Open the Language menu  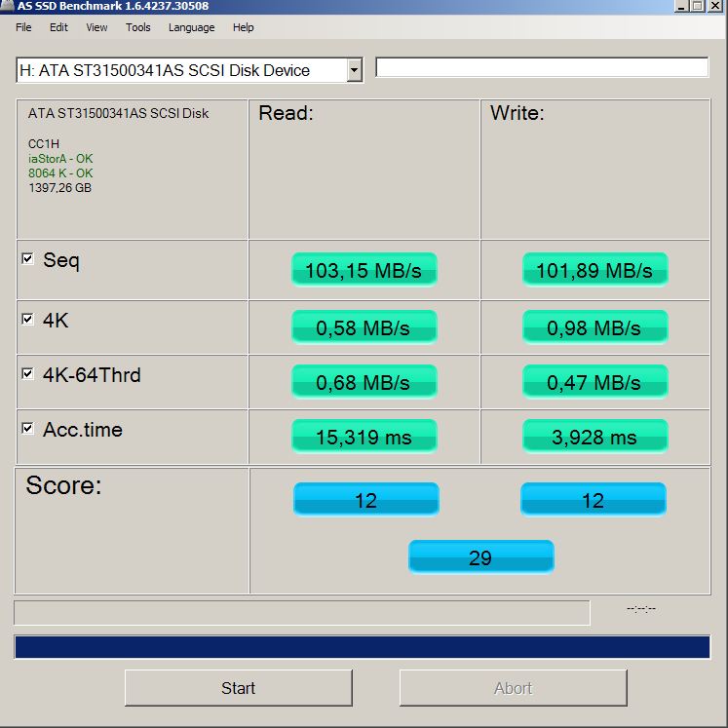191,27
